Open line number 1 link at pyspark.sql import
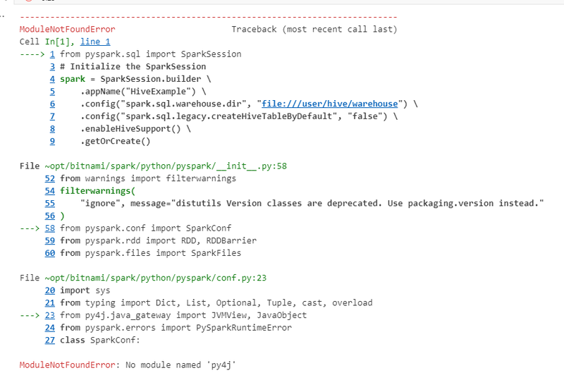 [x=52, y=54]
